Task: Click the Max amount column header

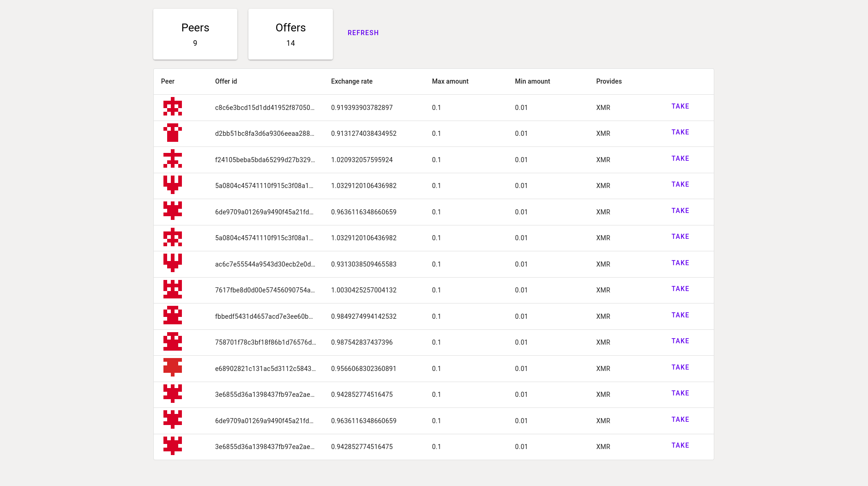Action: [x=450, y=81]
